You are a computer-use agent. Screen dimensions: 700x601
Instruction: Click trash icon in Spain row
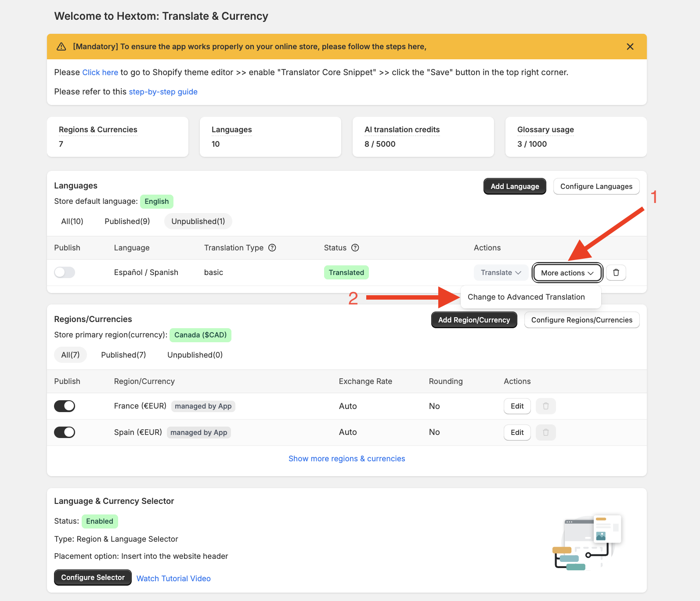pos(546,432)
